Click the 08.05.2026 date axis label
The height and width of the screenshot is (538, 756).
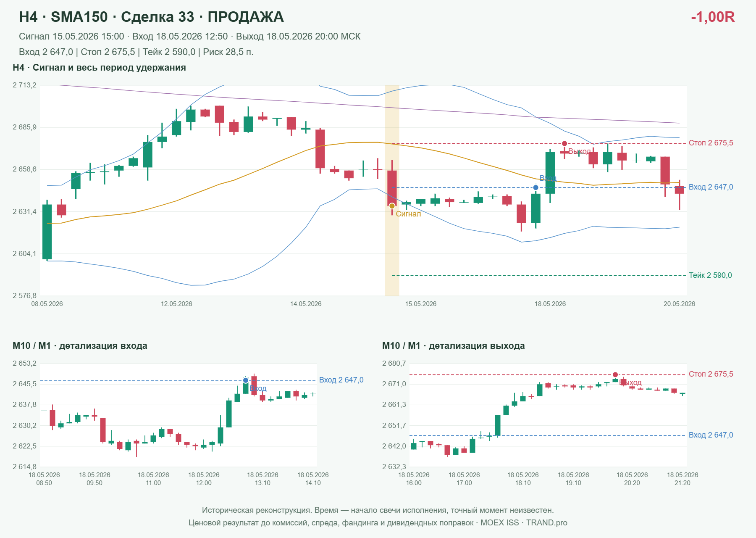(47, 304)
